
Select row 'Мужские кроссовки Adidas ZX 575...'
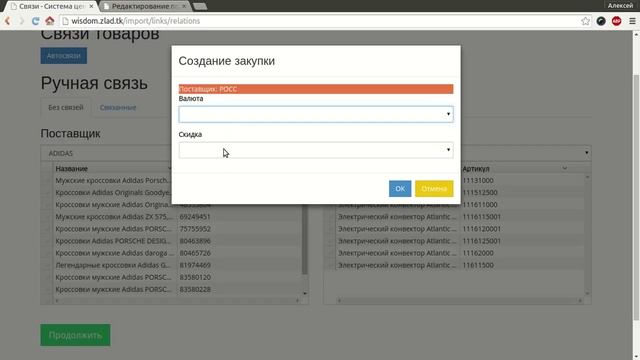(113, 217)
